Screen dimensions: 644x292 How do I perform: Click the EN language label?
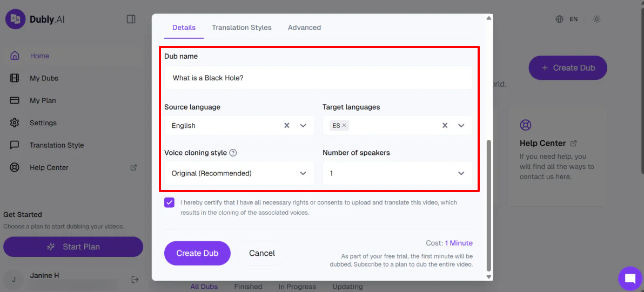tap(573, 19)
